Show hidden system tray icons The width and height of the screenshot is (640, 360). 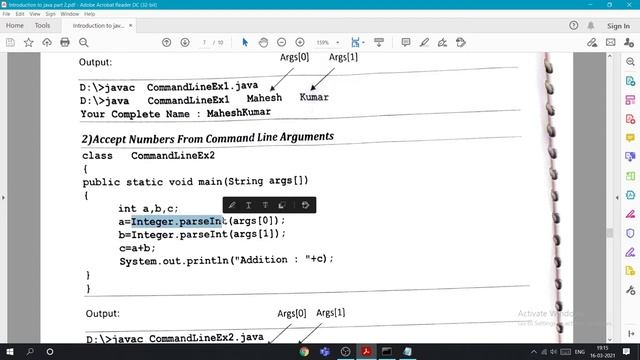(x=534, y=351)
